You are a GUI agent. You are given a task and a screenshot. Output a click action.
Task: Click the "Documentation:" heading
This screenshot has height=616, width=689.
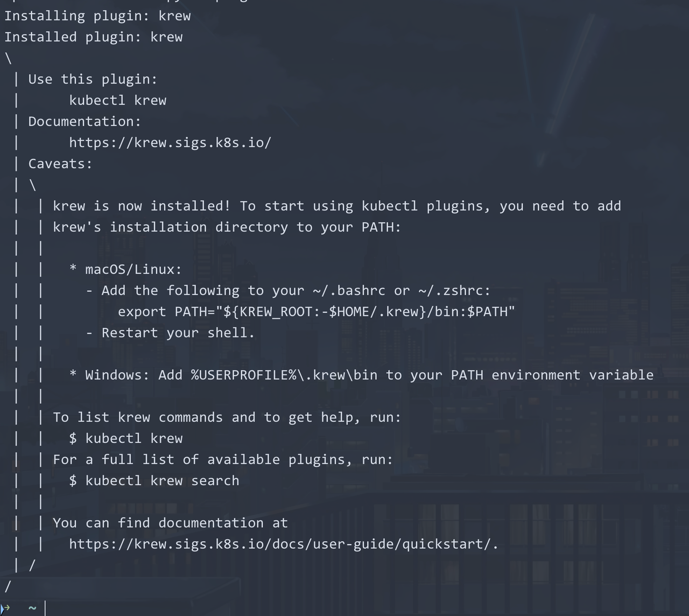(x=85, y=122)
